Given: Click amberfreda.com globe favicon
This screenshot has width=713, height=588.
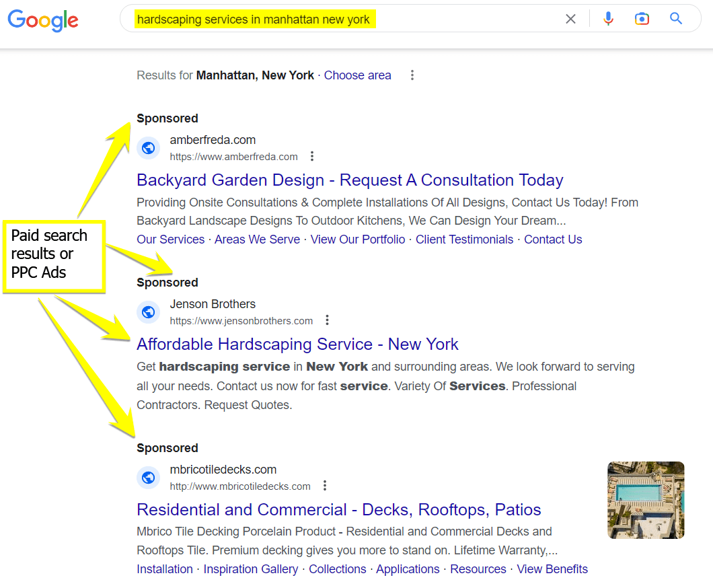Looking at the screenshot, I should click(148, 148).
